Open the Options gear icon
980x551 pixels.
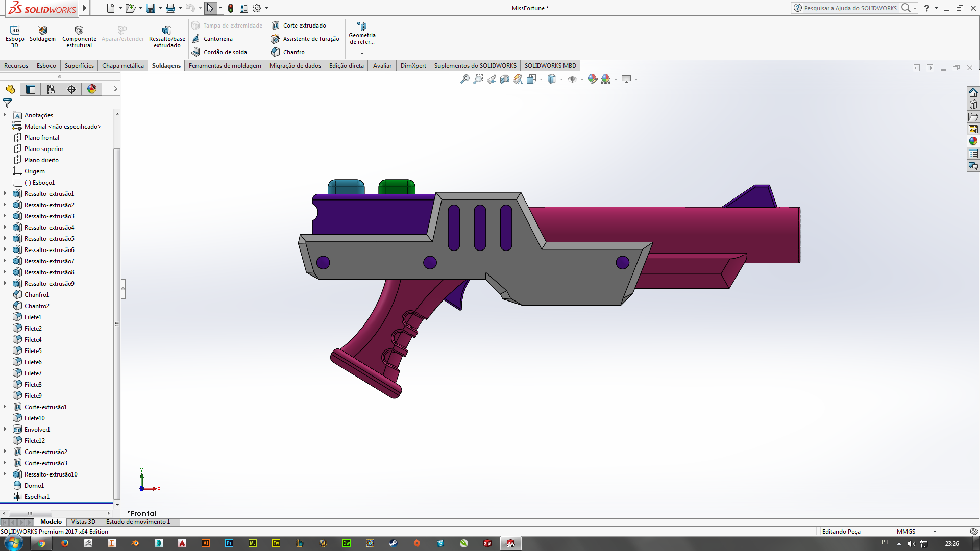[x=257, y=8]
